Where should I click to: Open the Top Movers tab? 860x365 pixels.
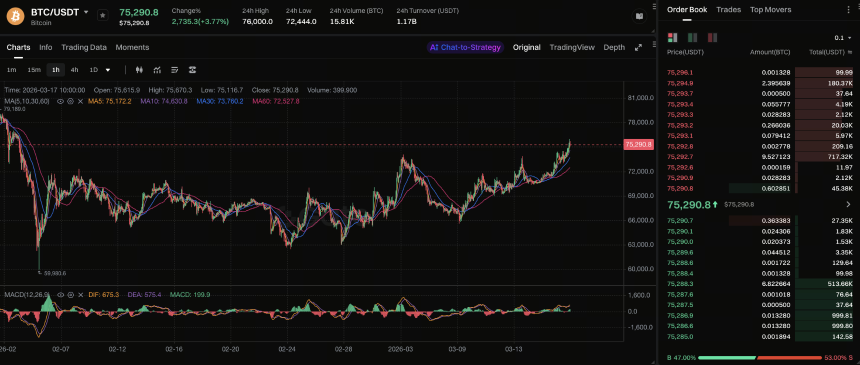click(770, 10)
